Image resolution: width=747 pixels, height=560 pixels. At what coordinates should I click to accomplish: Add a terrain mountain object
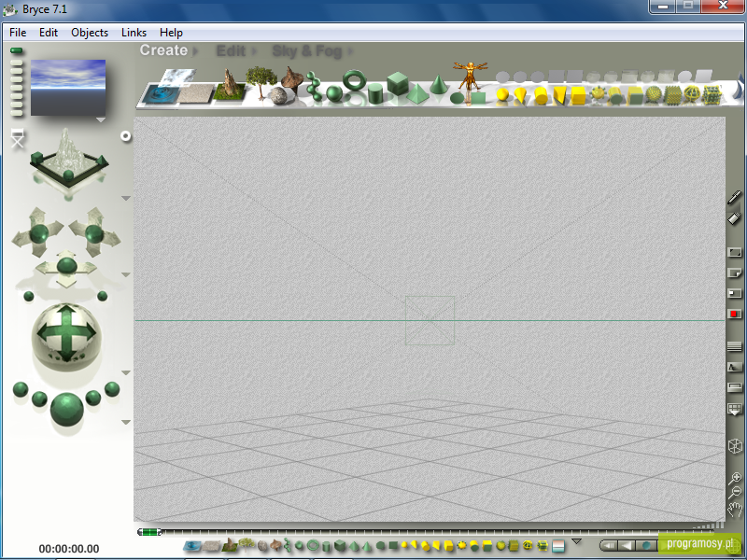pyautogui.click(x=230, y=86)
